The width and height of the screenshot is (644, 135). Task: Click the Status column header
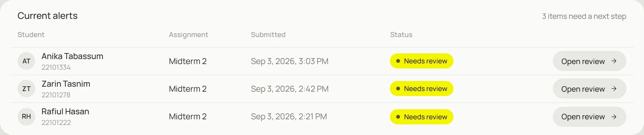(x=401, y=35)
